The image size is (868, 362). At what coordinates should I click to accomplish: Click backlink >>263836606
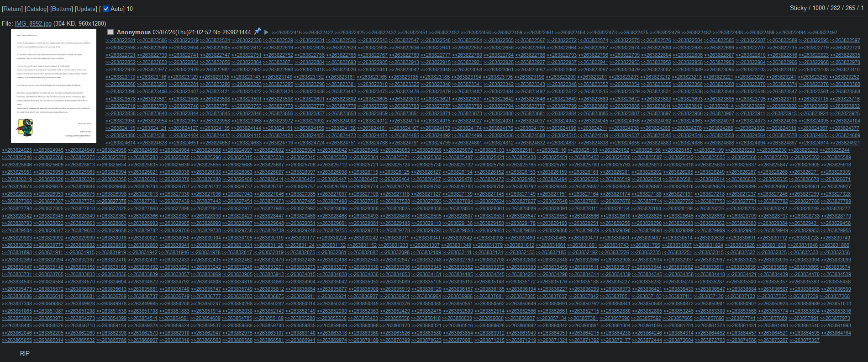click(x=17, y=296)
